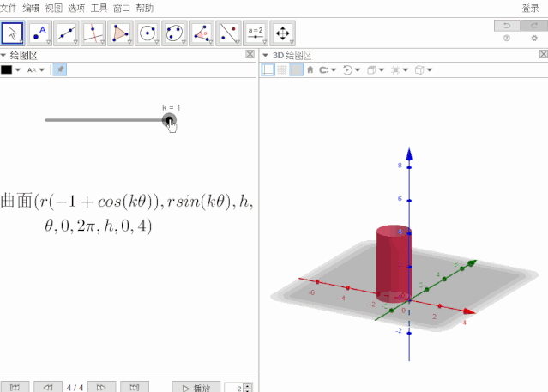
Task: Select the Move arrow tool
Action: tap(13, 33)
